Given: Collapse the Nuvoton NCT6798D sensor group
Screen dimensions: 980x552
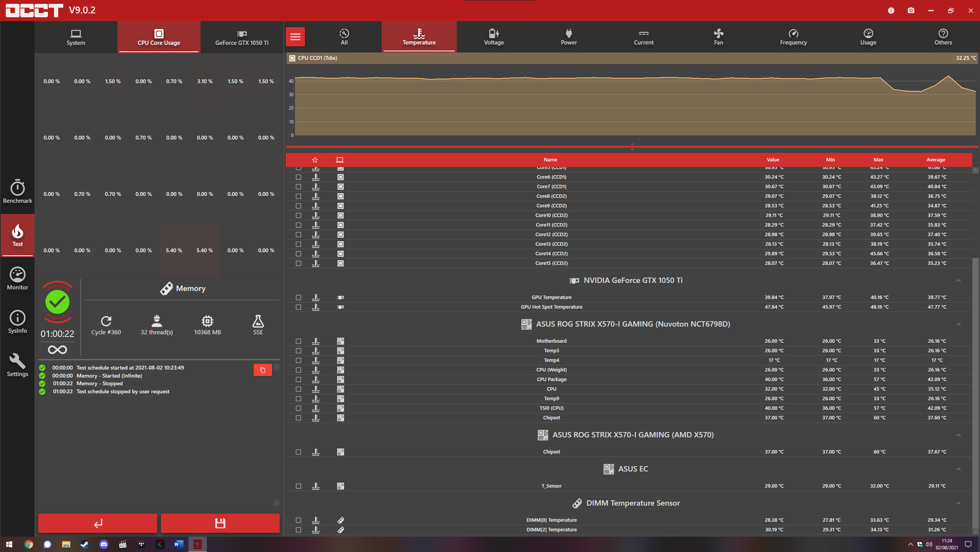Looking at the screenshot, I should tap(958, 324).
